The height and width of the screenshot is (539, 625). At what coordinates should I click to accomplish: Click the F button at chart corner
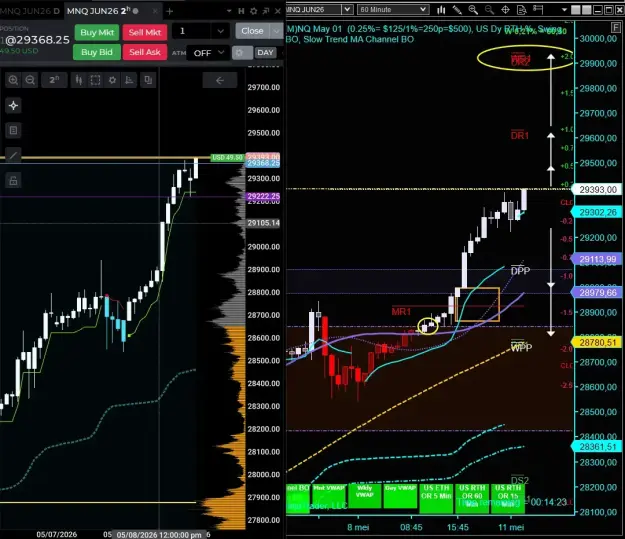pos(616,27)
